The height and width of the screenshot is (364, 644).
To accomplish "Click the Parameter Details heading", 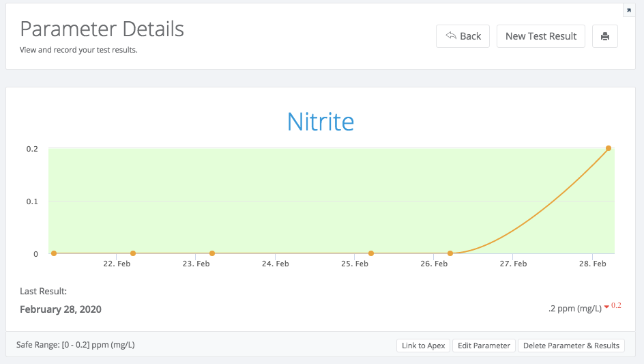I will point(102,29).
